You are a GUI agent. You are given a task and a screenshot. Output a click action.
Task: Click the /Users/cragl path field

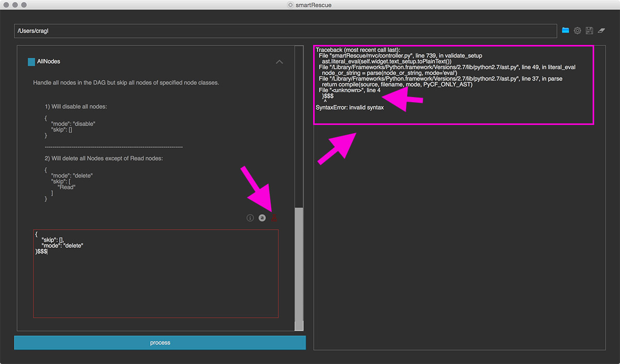tap(285, 31)
